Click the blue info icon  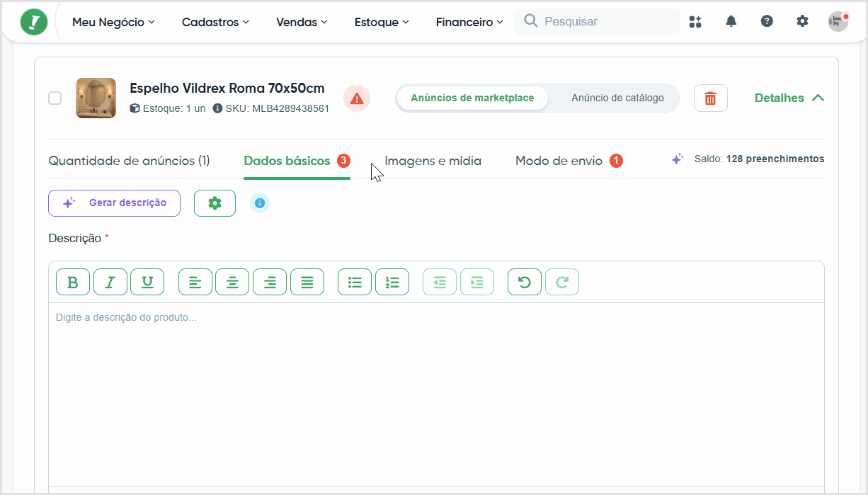(260, 203)
